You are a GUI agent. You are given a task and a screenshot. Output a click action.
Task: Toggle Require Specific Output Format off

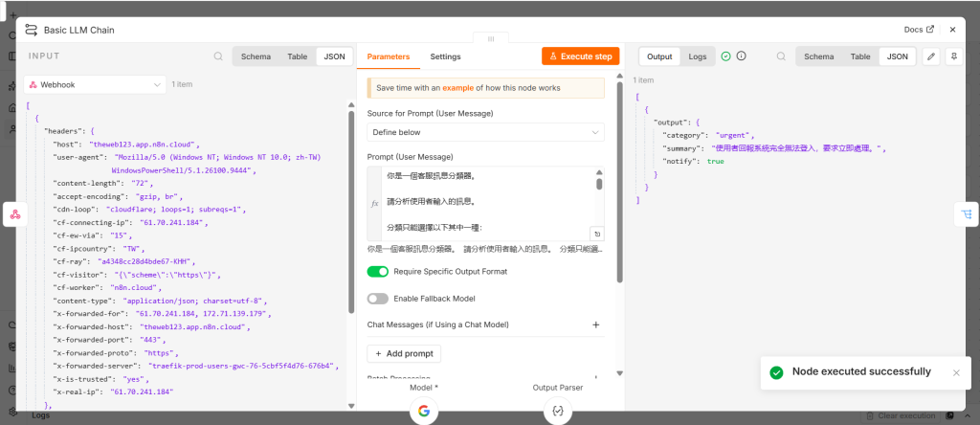[377, 271]
